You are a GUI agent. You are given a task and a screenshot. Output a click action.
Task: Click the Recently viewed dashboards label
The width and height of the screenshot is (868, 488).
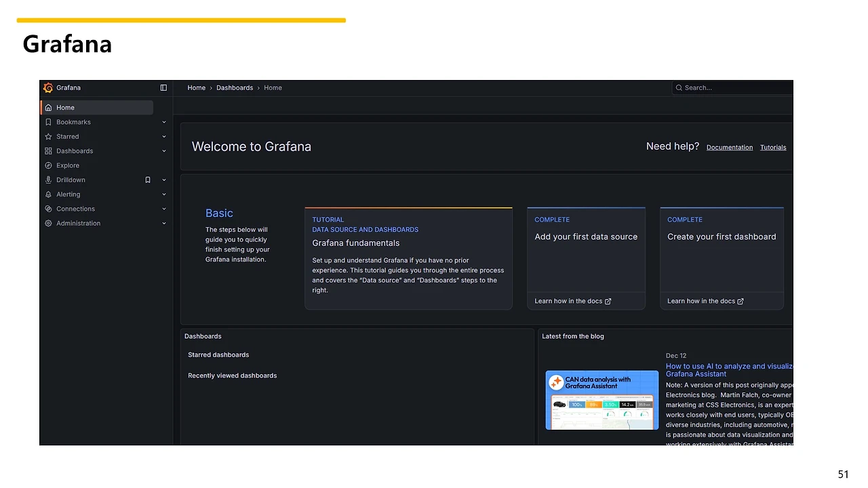click(233, 375)
